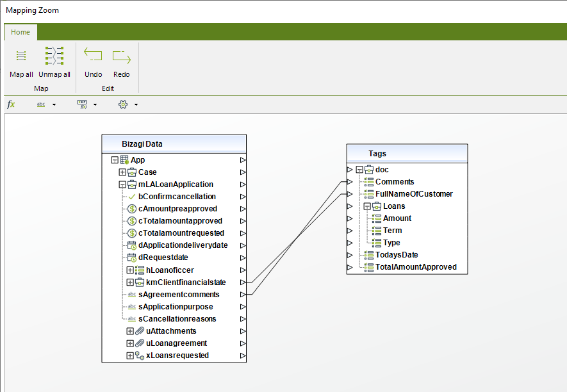This screenshot has height=392, width=567.
Task: Expand the uAttachments node
Action: [130, 331]
